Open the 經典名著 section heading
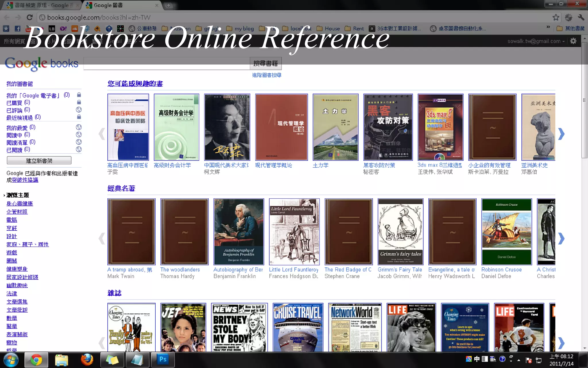 (x=121, y=188)
